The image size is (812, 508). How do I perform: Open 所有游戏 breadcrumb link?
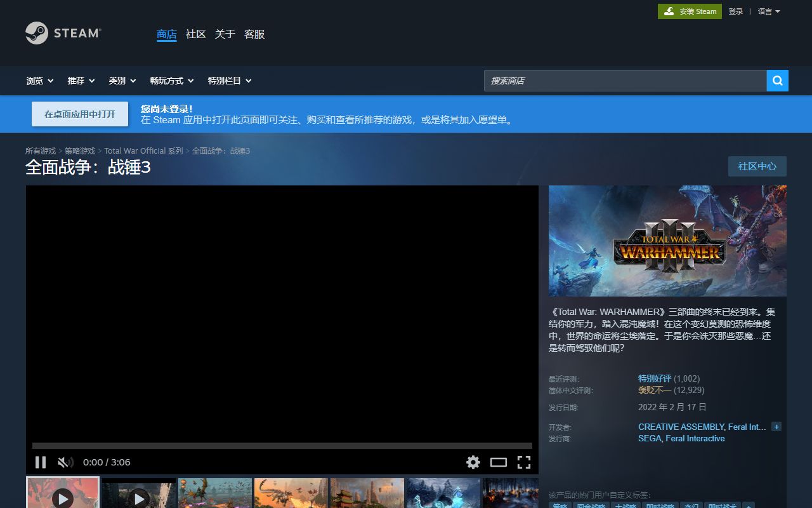pyautogui.click(x=41, y=151)
